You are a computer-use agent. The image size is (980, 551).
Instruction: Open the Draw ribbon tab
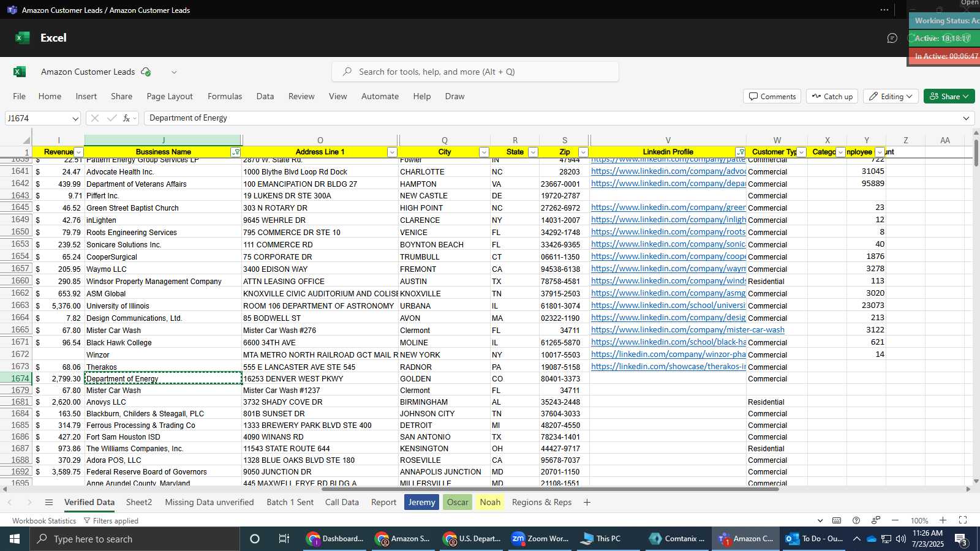pos(454,96)
